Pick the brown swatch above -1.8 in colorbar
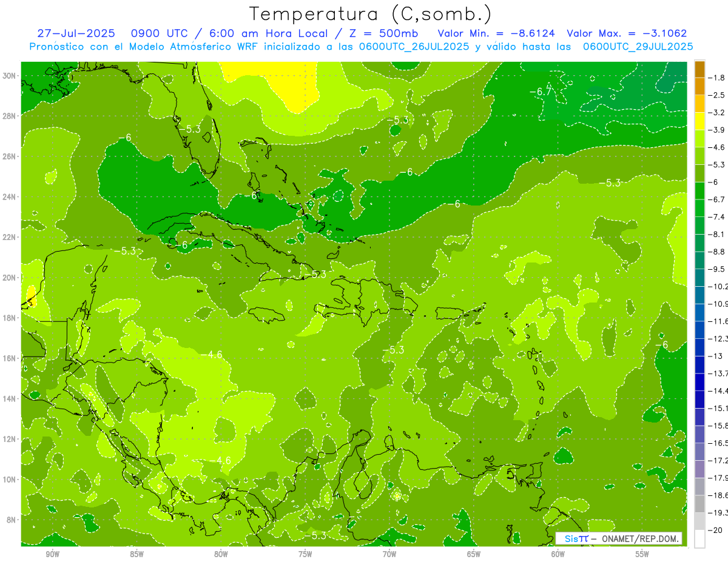 pyautogui.click(x=699, y=69)
